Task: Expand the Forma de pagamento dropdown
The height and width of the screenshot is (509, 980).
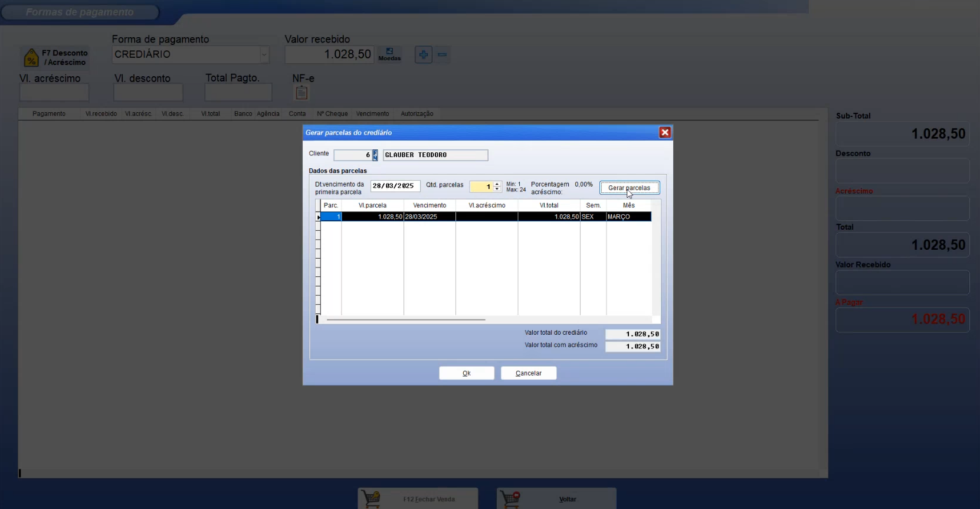Action: pyautogui.click(x=264, y=55)
